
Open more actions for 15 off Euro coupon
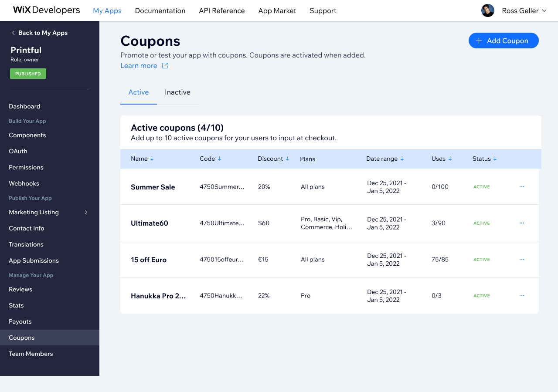[x=522, y=259]
